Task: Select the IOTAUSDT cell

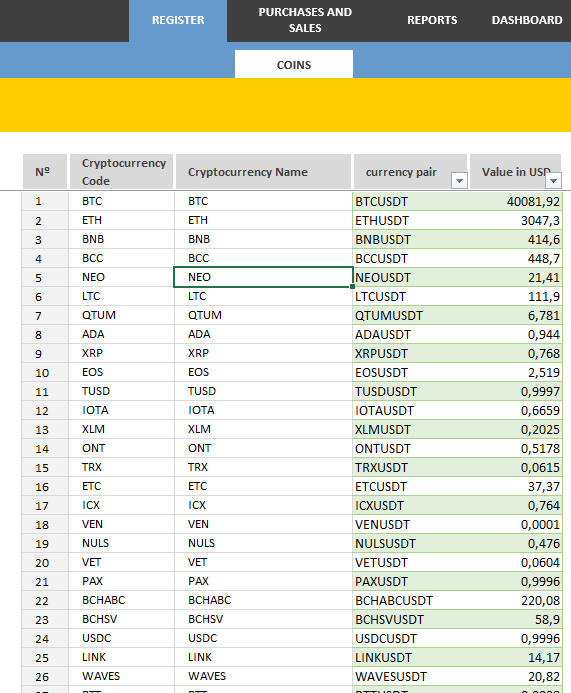Action: coord(411,411)
